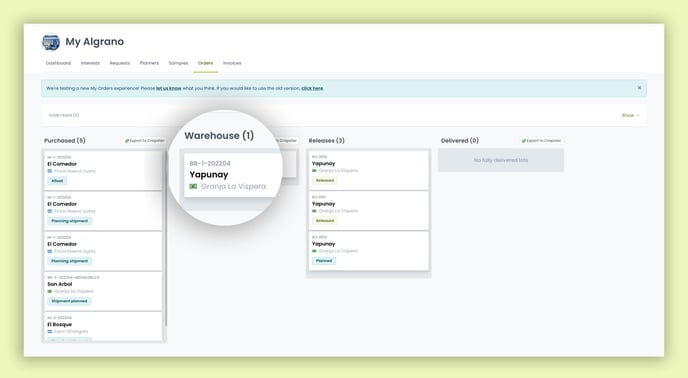This screenshot has width=688, height=378.
Task: Click the My Algrano logo icon
Action: point(51,42)
